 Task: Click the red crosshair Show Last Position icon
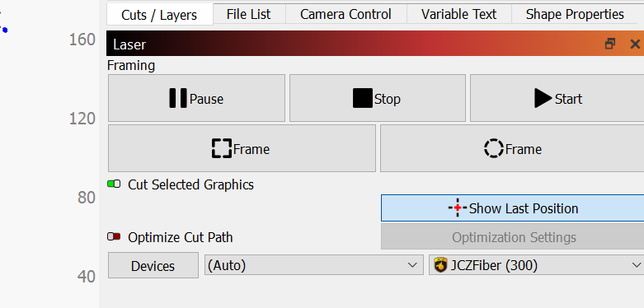pyautogui.click(x=457, y=208)
